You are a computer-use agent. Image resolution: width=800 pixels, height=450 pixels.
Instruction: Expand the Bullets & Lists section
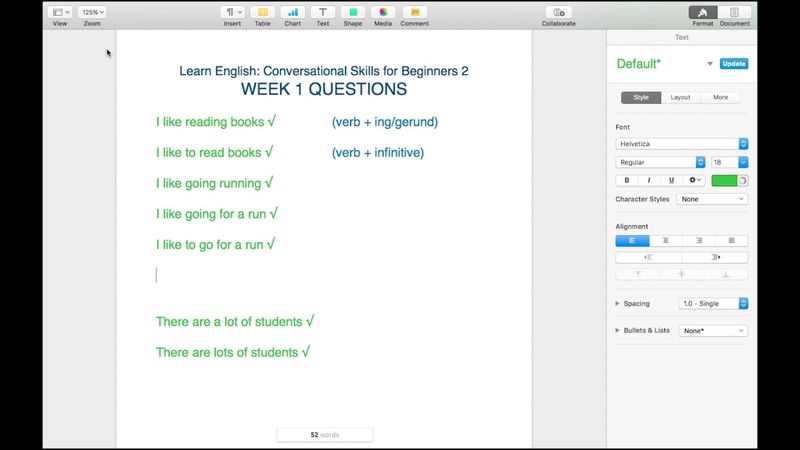pos(617,331)
